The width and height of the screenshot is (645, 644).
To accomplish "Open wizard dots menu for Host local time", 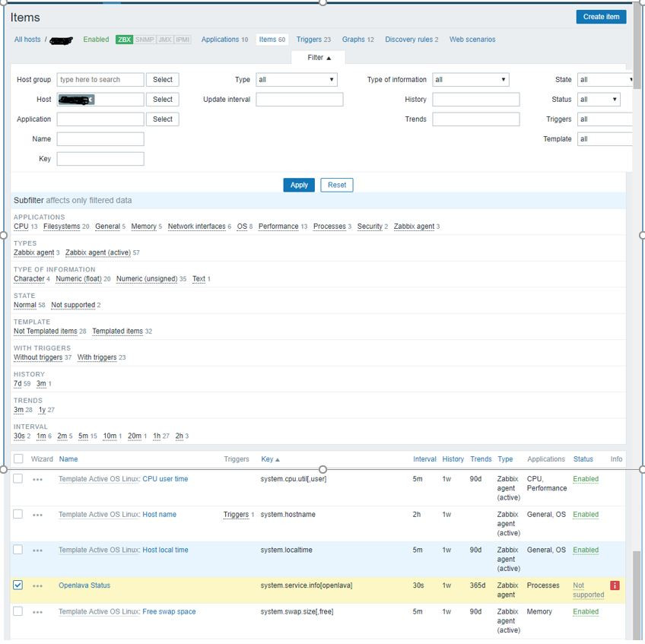I will [37, 550].
